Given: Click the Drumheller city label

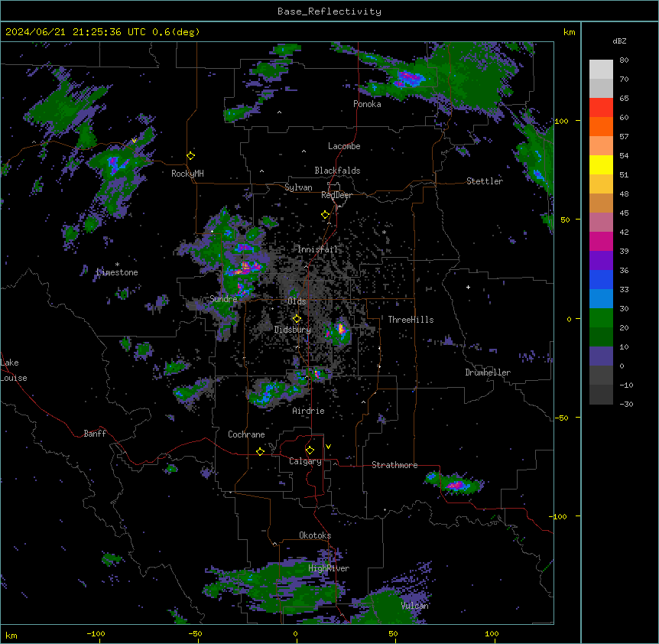Looking at the screenshot, I should click(488, 372).
